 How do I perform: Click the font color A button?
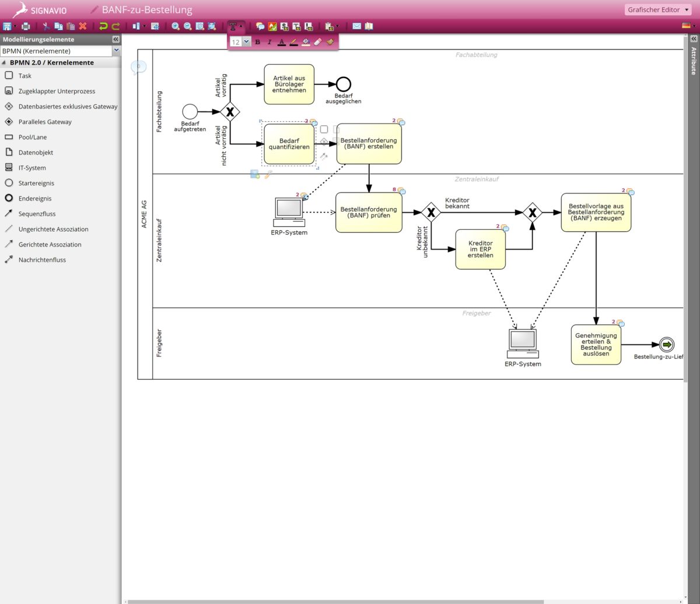click(x=282, y=42)
